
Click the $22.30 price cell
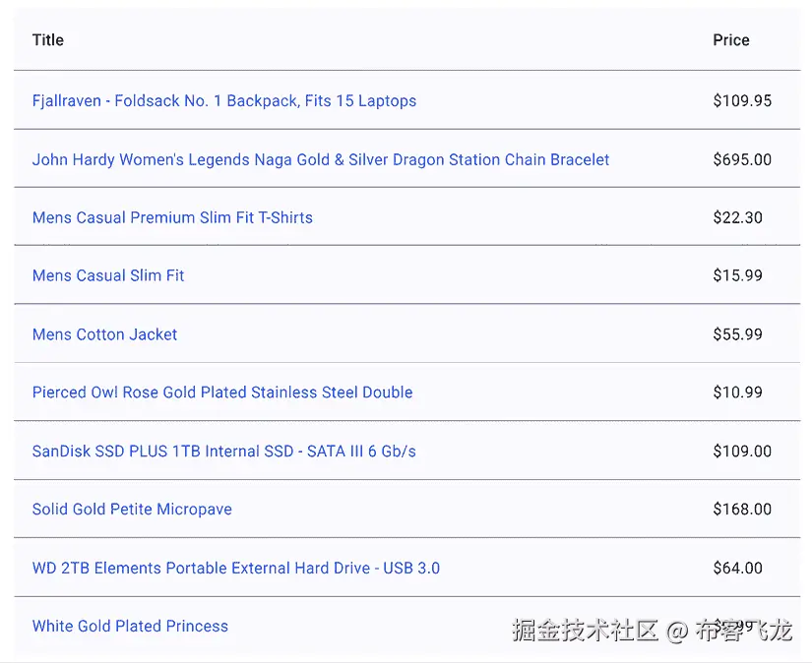[x=738, y=217]
